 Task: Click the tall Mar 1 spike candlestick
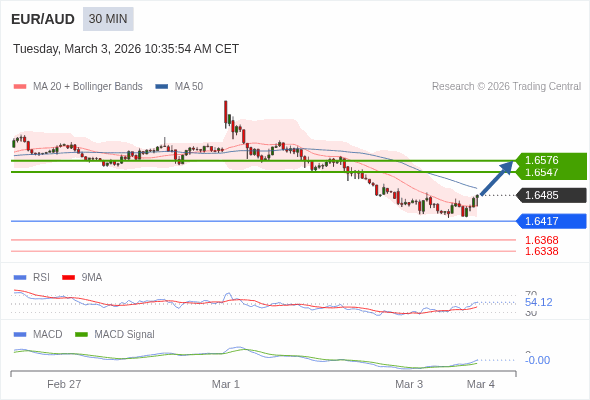click(225, 114)
